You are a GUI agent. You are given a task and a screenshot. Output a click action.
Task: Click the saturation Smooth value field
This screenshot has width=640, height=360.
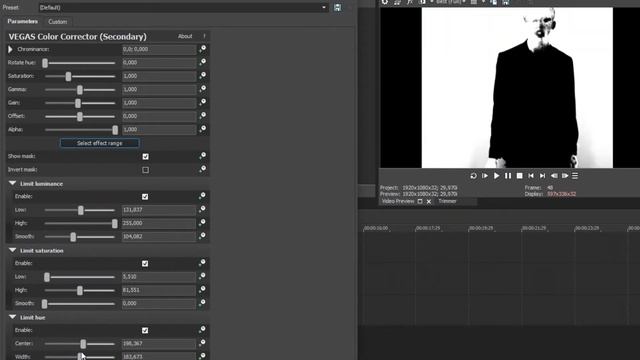[x=159, y=304]
